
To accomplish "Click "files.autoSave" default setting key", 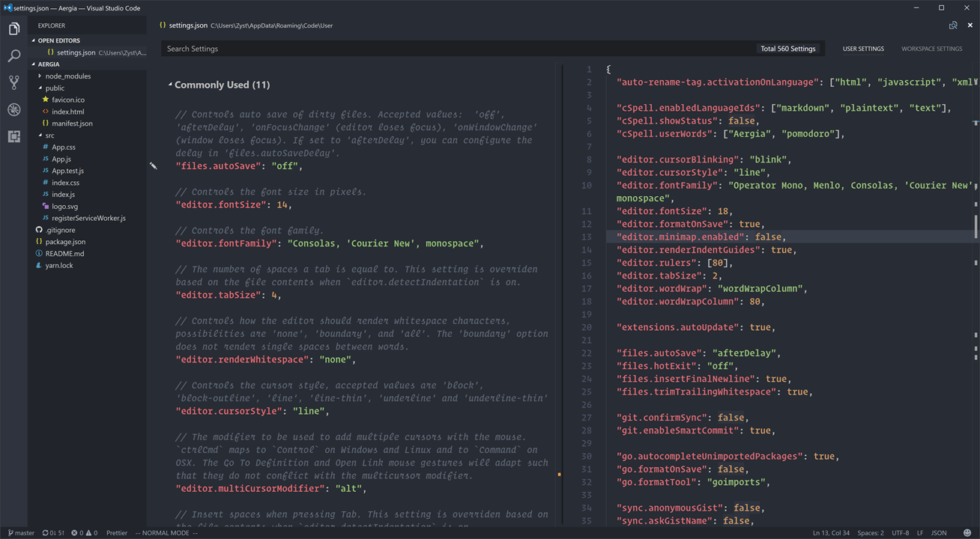I will point(218,166).
